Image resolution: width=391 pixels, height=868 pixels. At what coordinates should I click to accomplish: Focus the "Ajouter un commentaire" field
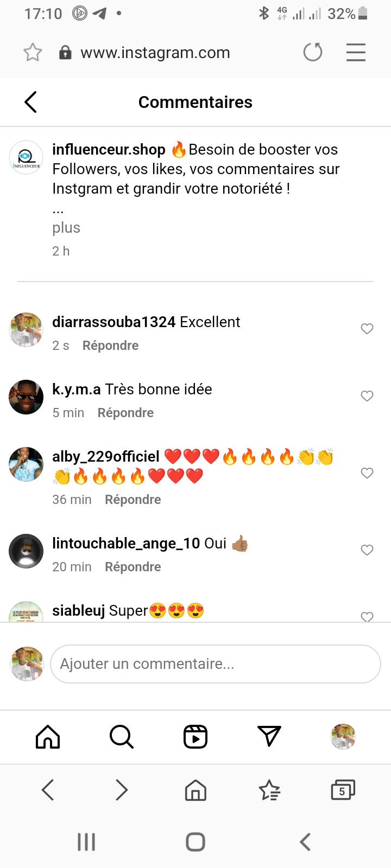215,664
